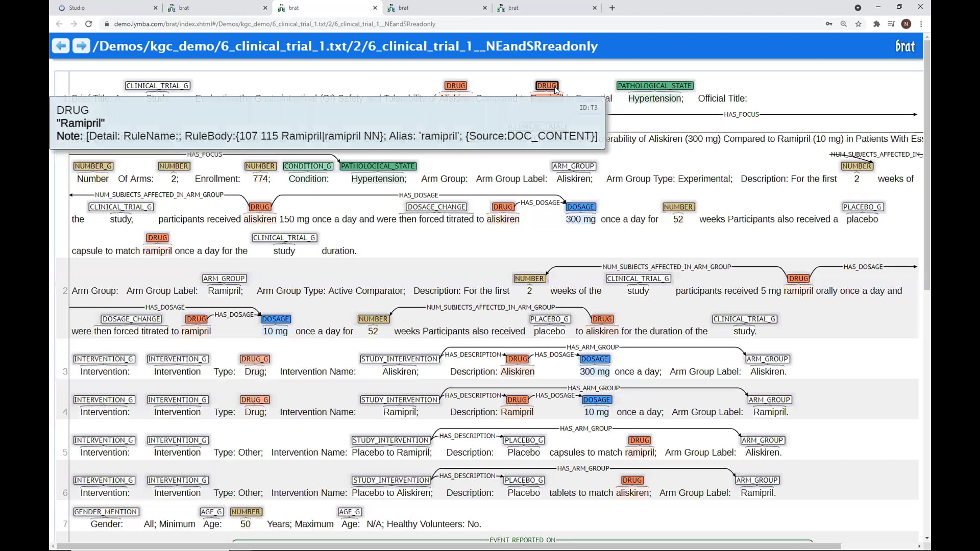This screenshot has width=980, height=551.
Task: Open the browser extensions puzzle icon
Action: coord(876,24)
